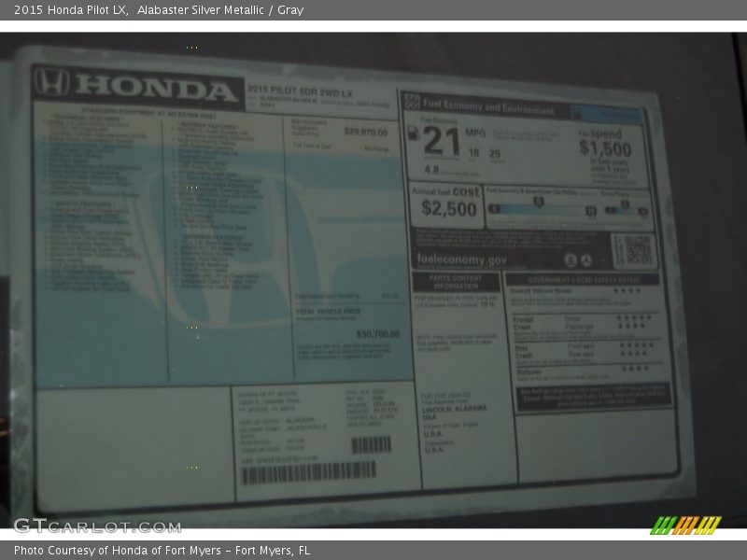Click the fuel economy and greenhouse gas rating bar
The image size is (747, 560).
543,209
